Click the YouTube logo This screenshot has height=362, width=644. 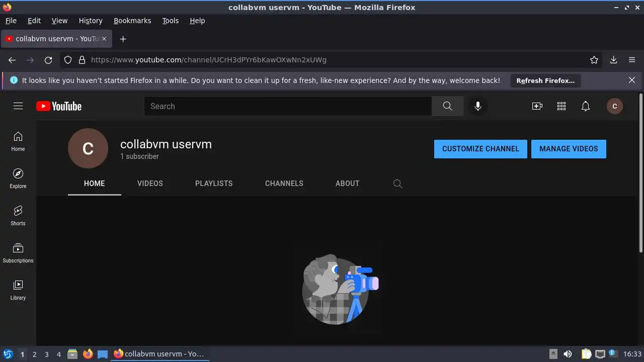[59, 106]
